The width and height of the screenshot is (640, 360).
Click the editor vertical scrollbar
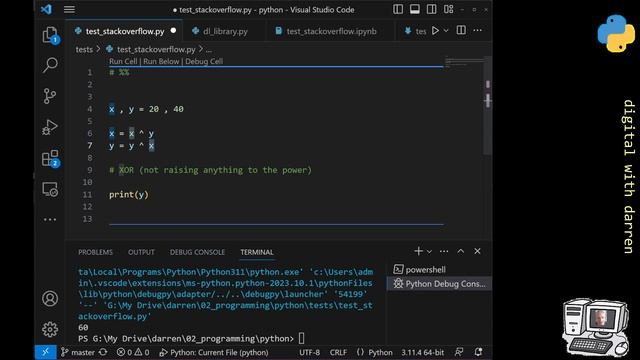487,106
